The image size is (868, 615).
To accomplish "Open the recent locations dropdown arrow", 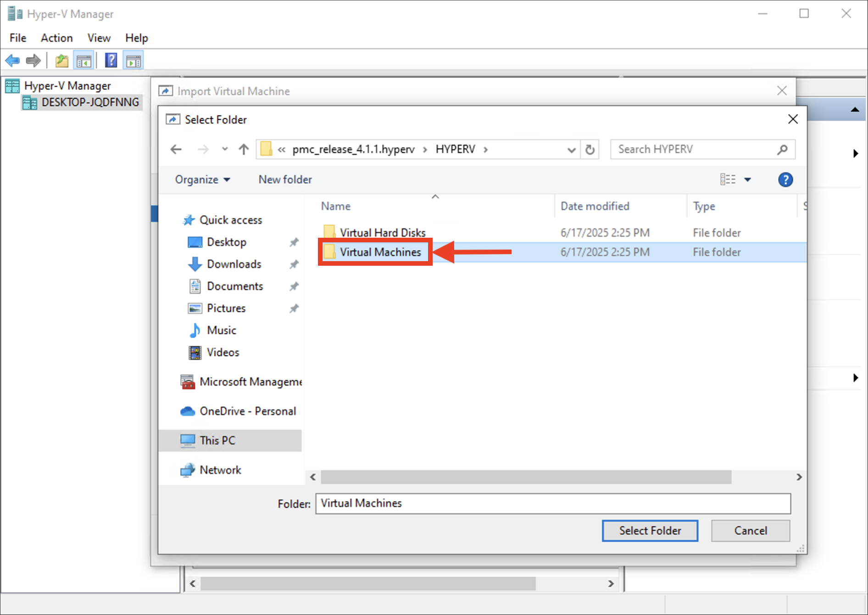I will [224, 149].
